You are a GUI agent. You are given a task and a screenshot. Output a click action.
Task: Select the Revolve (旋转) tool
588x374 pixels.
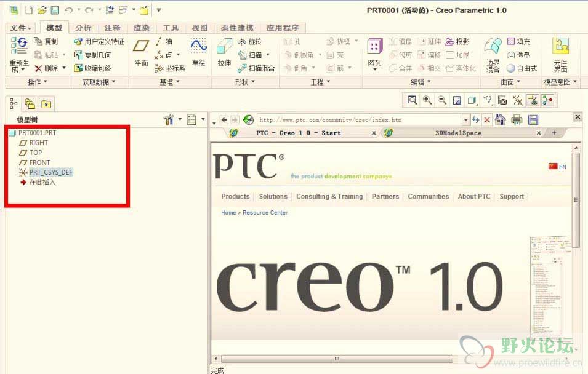249,41
